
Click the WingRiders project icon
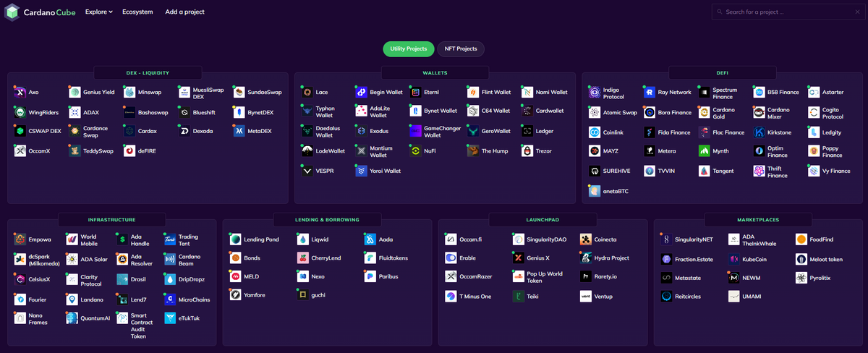pyautogui.click(x=20, y=112)
